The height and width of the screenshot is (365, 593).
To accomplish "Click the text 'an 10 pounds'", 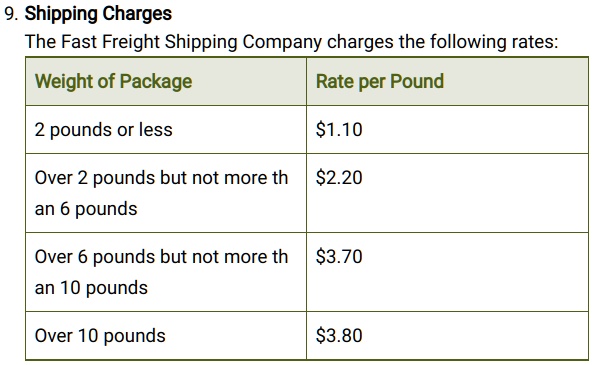I will (91, 288).
